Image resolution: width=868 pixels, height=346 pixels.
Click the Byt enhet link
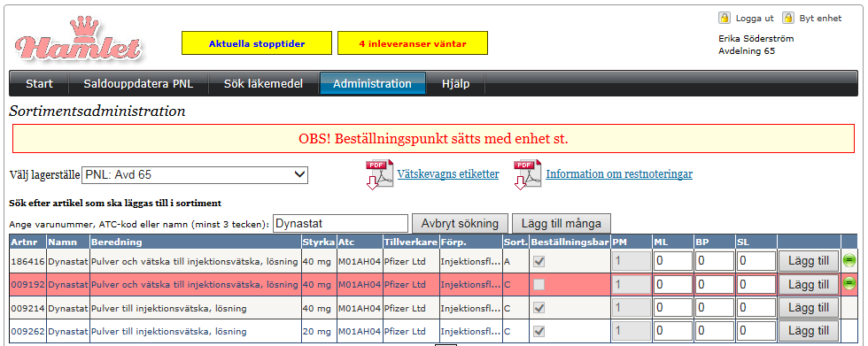(820, 19)
